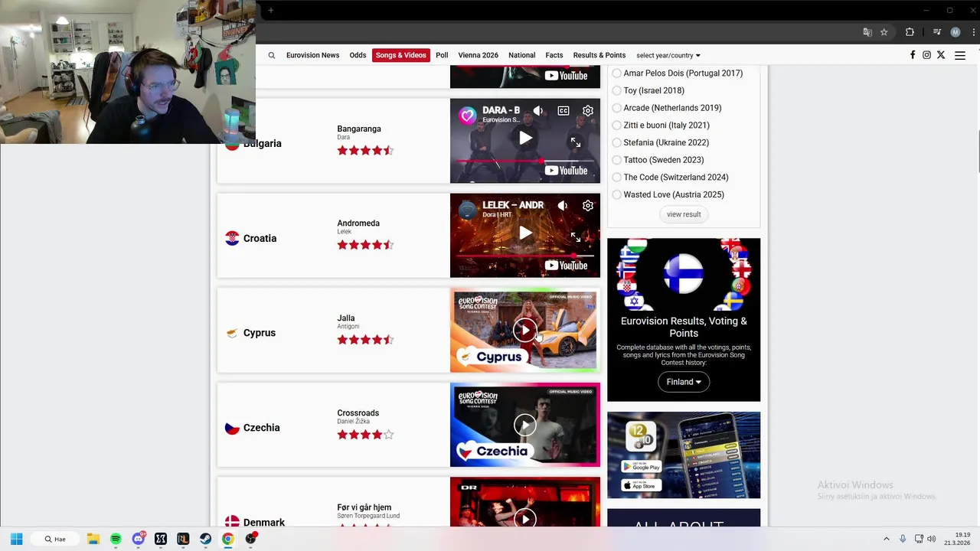This screenshot has height=551, width=980.
Task: Open Windows Start menu
Action: 17,539
